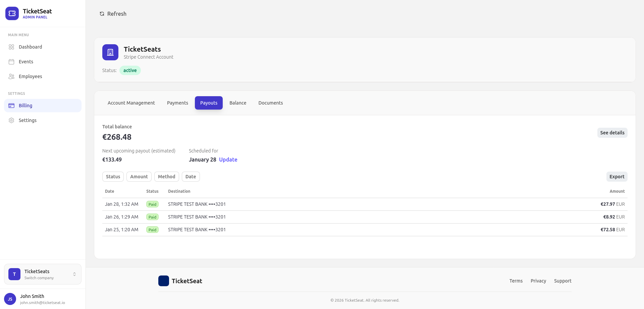The height and width of the screenshot is (309, 644).
Task: Open the Documents tab
Action: tap(271, 103)
